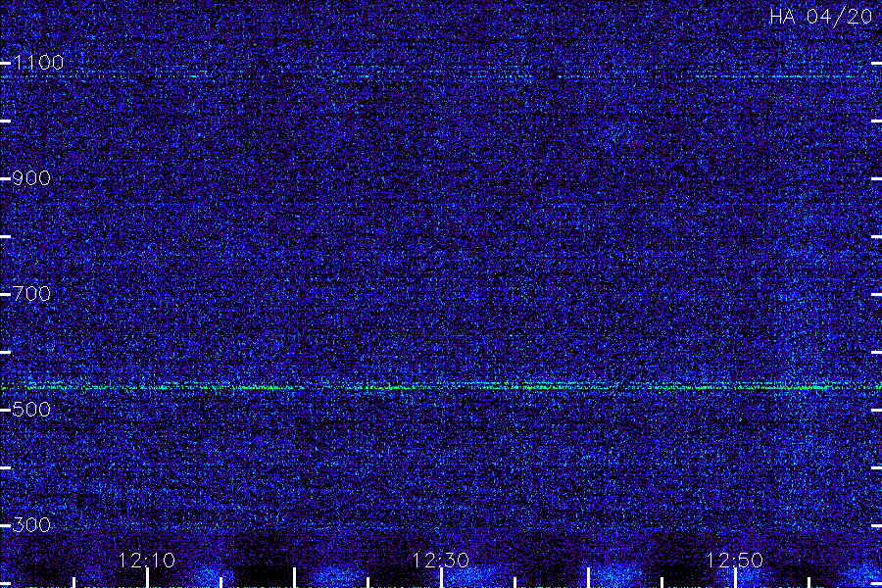
Task: Click the 12:50 time axis label
Action: (x=735, y=560)
